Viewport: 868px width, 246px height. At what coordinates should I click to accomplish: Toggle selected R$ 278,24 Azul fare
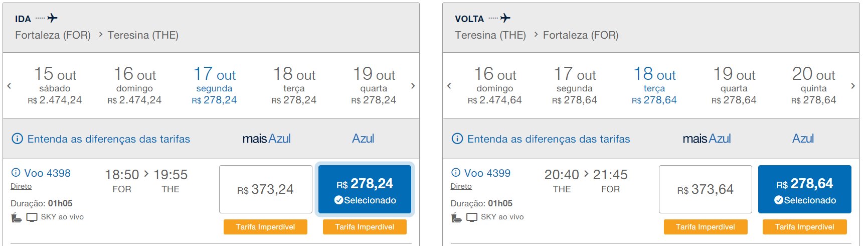[365, 189]
